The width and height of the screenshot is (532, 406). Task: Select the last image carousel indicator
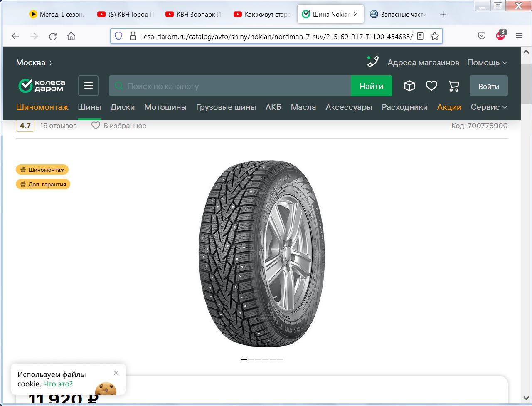point(280,359)
